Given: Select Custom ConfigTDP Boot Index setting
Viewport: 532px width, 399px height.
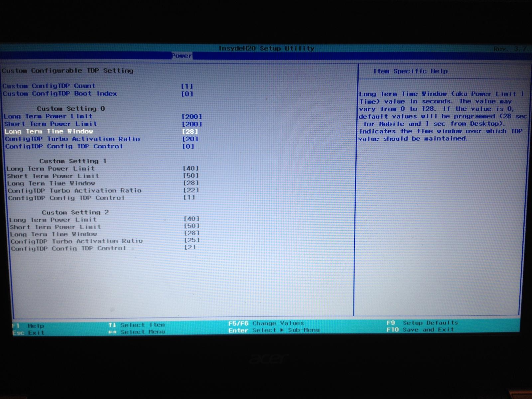Looking at the screenshot, I should 60,93.
